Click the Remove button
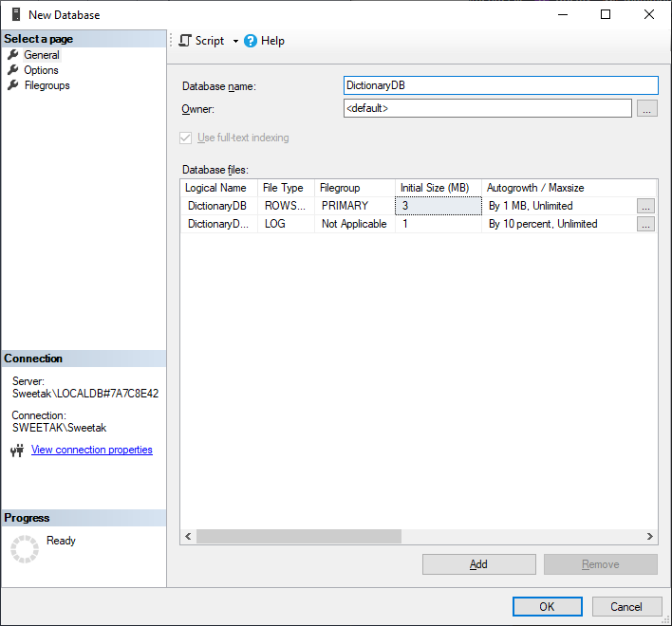 pyautogui.click(x=601, y=564)
